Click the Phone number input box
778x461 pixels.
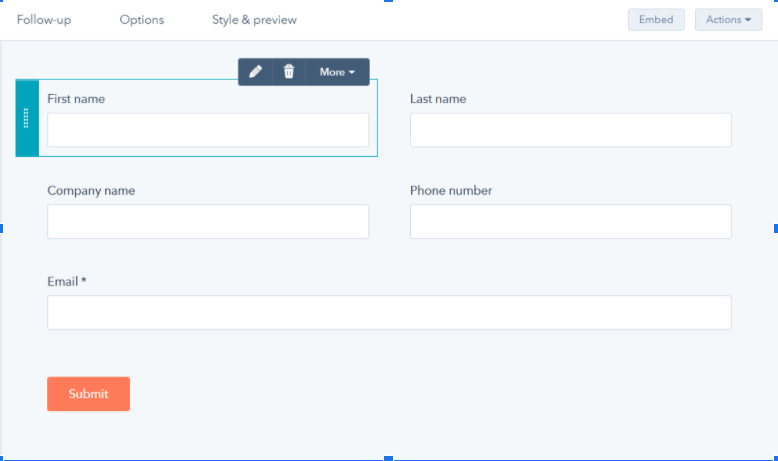[x=570, y=222]
